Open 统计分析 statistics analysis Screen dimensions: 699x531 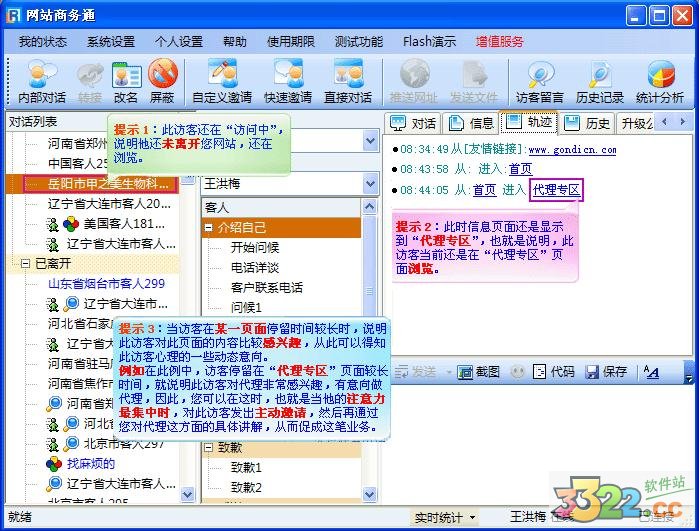pyautogui.click(x=660, y=81)
